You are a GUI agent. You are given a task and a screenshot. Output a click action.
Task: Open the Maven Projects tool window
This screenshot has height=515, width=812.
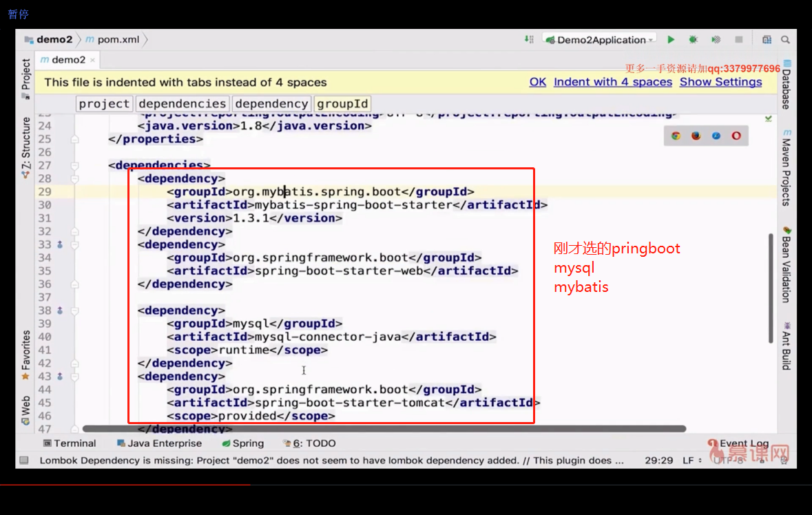[787, 168]
